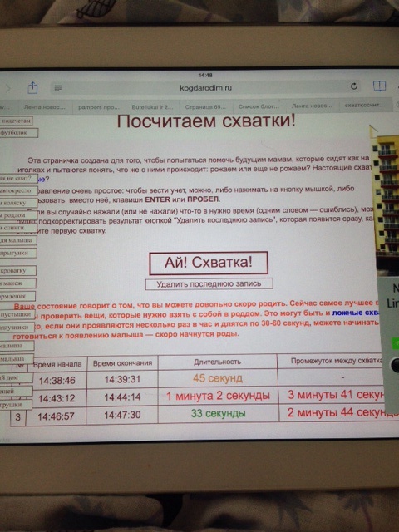The height and width of the screenshot is (532, 399).
Task: Click the duration cell '1 минута 2 секунды'
Action: click(218, 396)
